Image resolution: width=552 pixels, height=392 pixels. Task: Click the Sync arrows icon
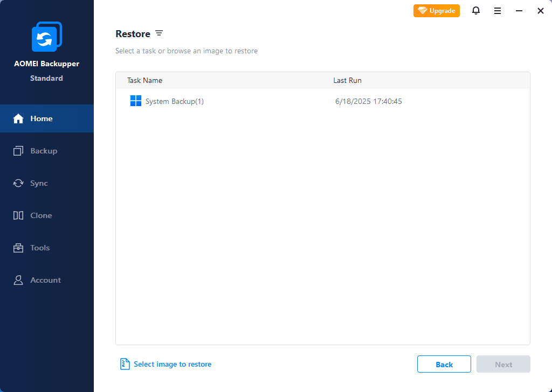[18, 183]
